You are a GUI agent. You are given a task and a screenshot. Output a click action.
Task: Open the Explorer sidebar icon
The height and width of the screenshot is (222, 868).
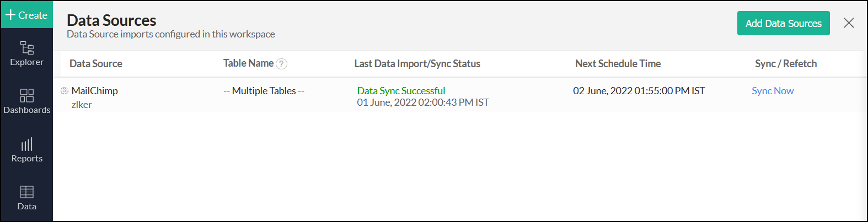pyautogui.click(x=26, y=53)
